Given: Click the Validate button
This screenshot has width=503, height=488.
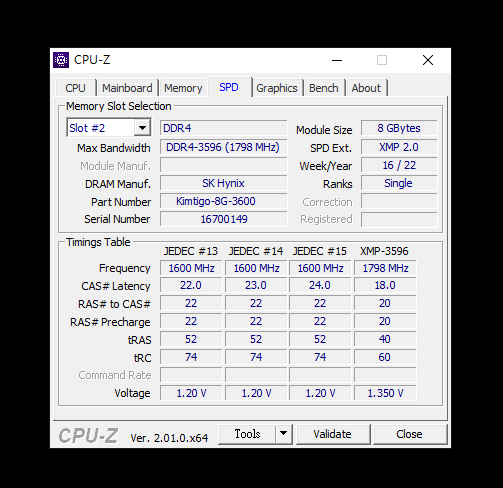Looking at the screenshot, I should [333, 434].
